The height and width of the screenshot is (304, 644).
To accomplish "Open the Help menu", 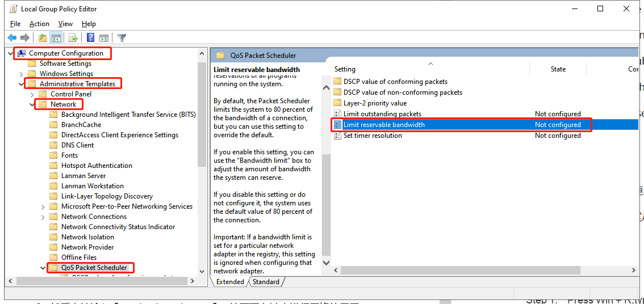I will tap(89, 24).
